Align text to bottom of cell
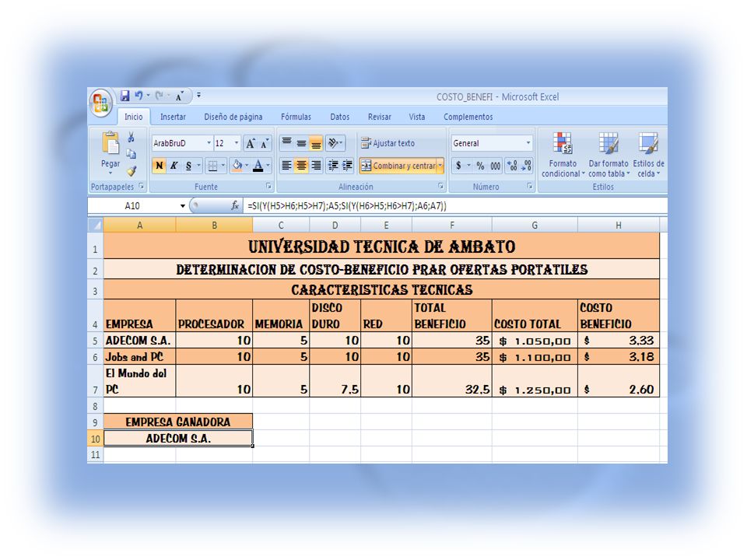 pos(315,143)
